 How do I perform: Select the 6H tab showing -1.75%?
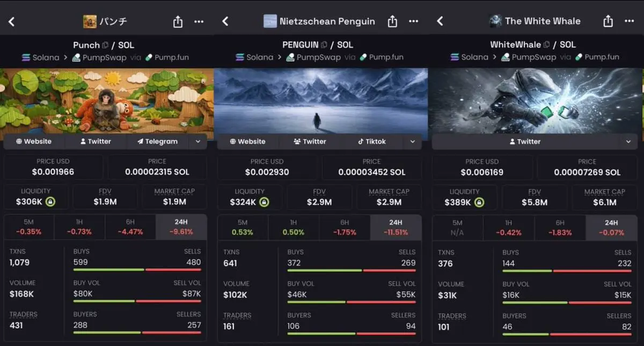coord(345,227)
